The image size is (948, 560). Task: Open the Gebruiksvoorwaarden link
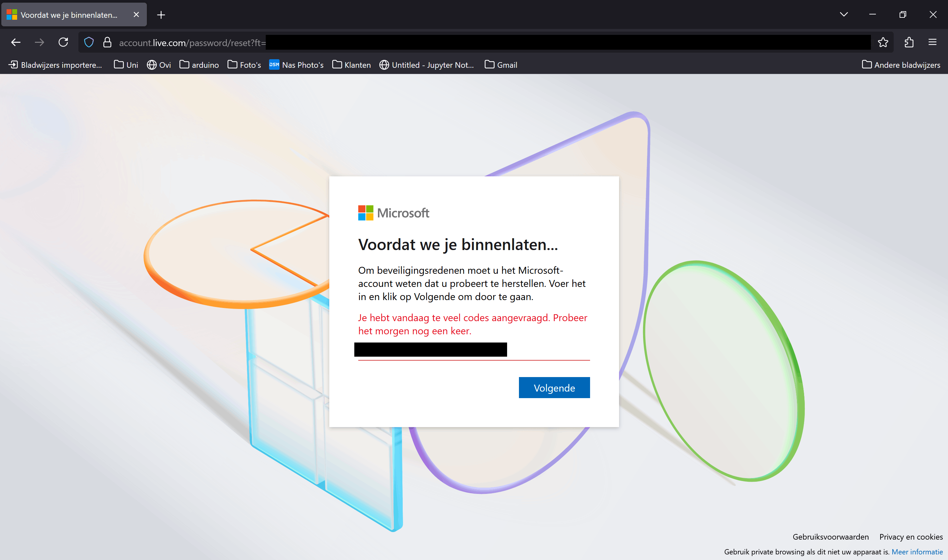(x=830, y=537)
